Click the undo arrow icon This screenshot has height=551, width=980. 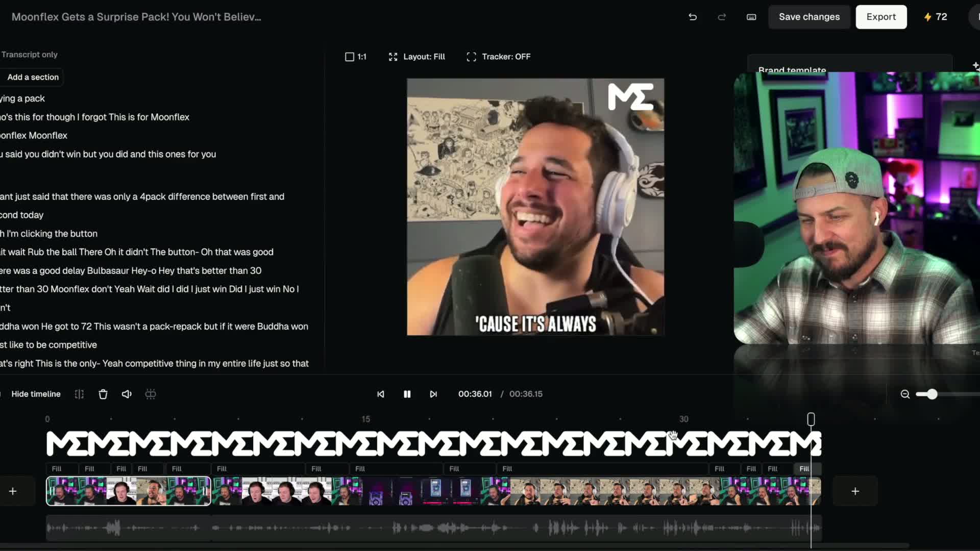click(693, 17)
